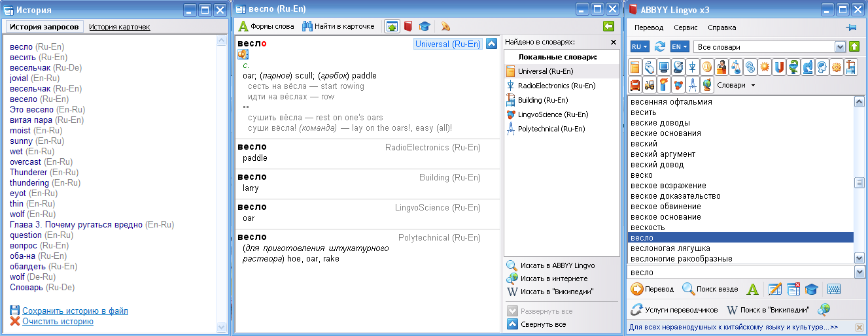Swap translation direction with blue arrows icon
The image size is (868, 336).
(660, 46)
